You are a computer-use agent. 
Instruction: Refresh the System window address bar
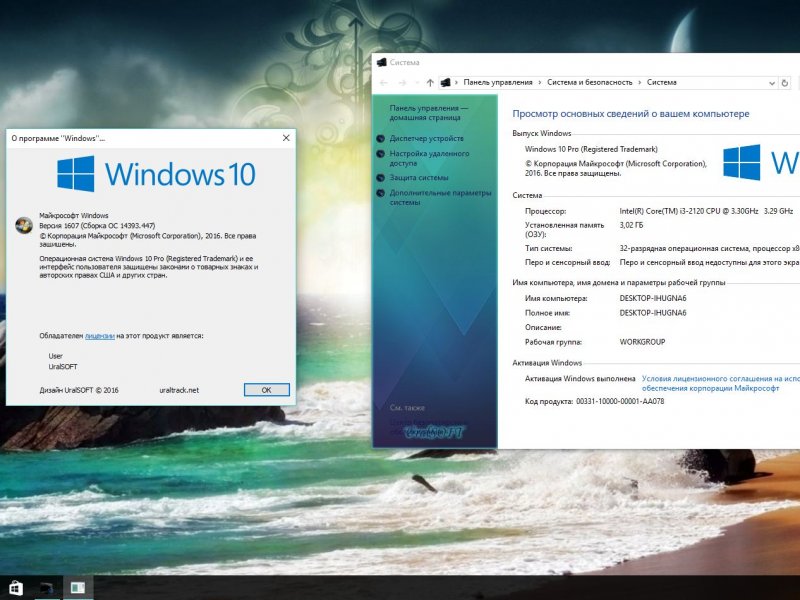[x=785, y=83]
